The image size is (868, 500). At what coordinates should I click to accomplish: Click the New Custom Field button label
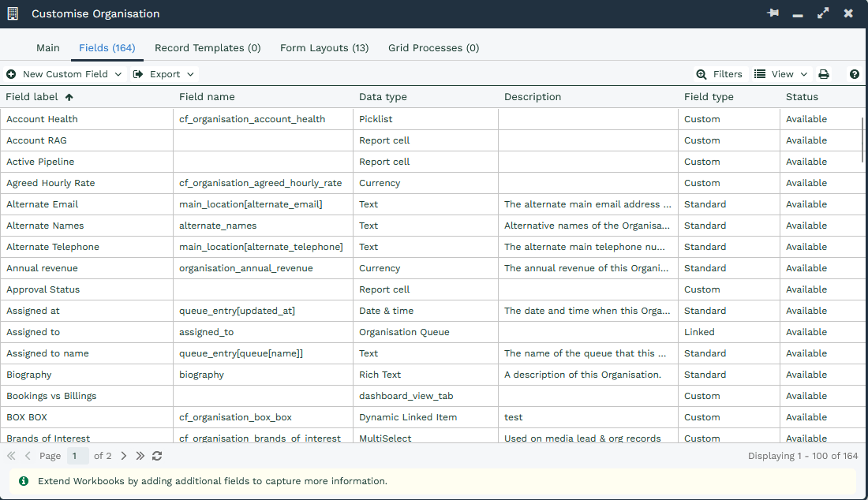[x=65, y=74]
